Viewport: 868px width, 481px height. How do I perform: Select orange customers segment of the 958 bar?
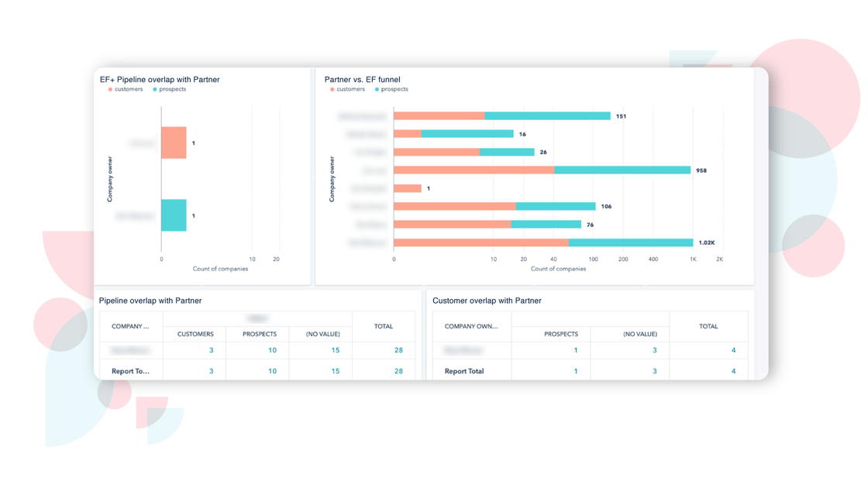[x=474, y=170]
